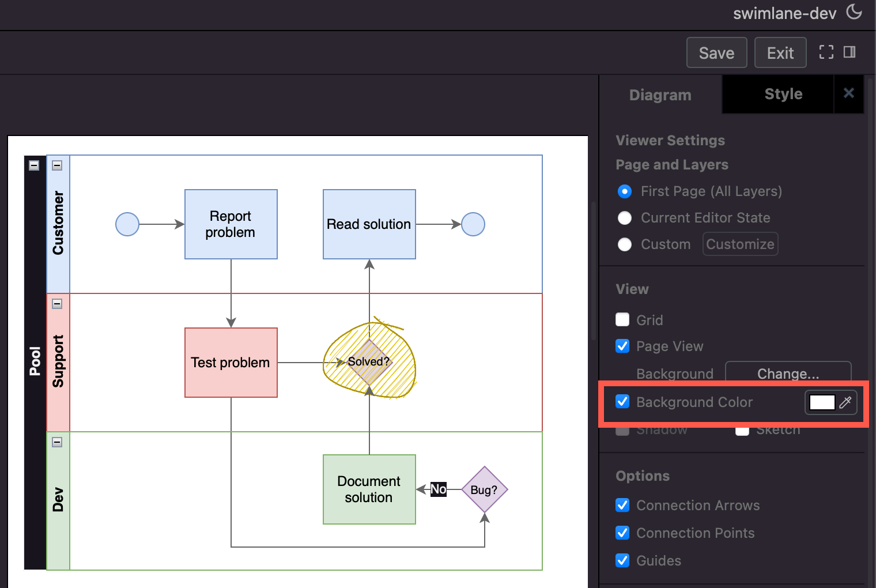The image size is (876, 588).
Task: Collapse the outer Pool container
Action: pos(33,165)
